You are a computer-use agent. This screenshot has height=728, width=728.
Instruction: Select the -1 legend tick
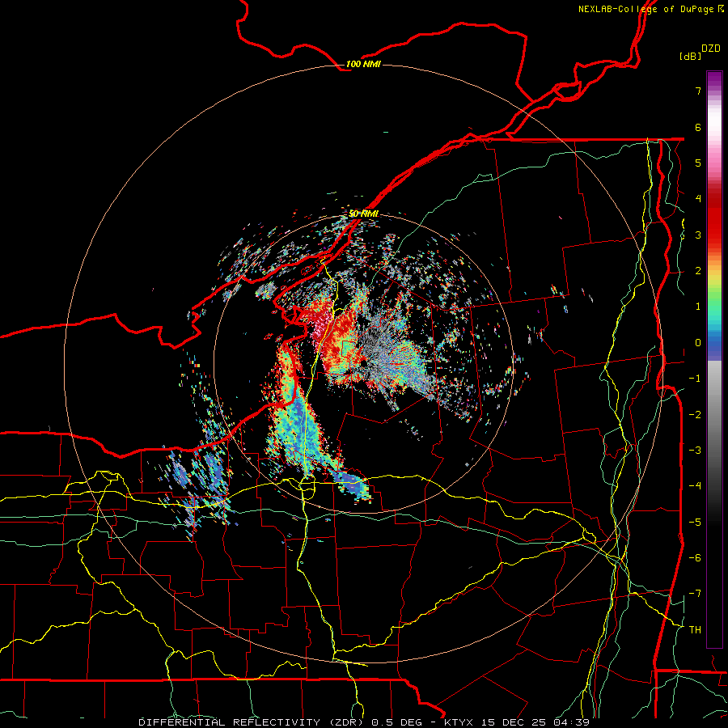pyautogui.click(x=695, y=379)
